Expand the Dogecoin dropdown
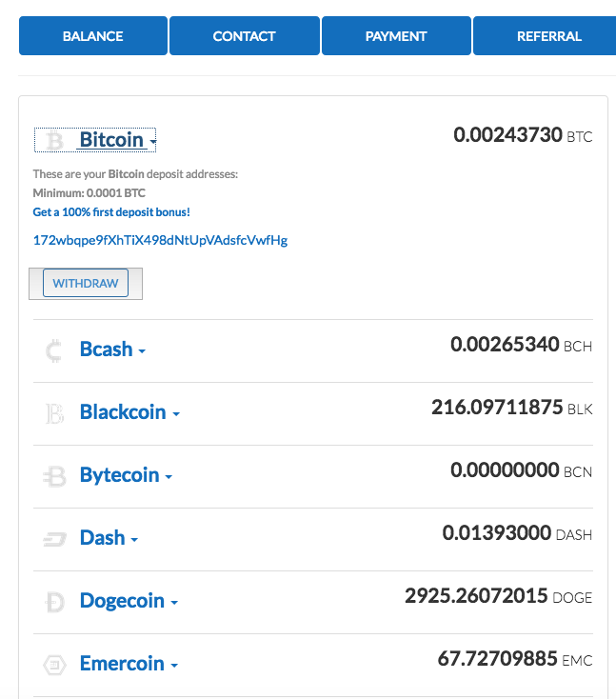This screenshot has height=699, width=616. pos(129,601)
